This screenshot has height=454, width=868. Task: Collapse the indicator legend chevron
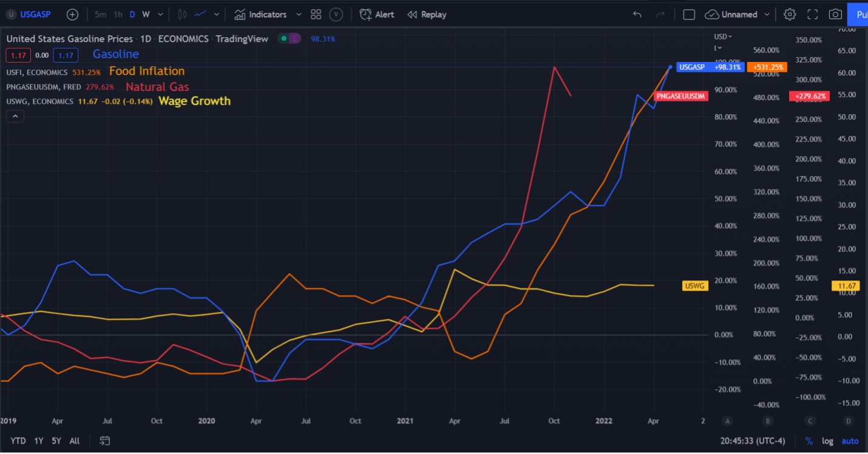[15, 117]
